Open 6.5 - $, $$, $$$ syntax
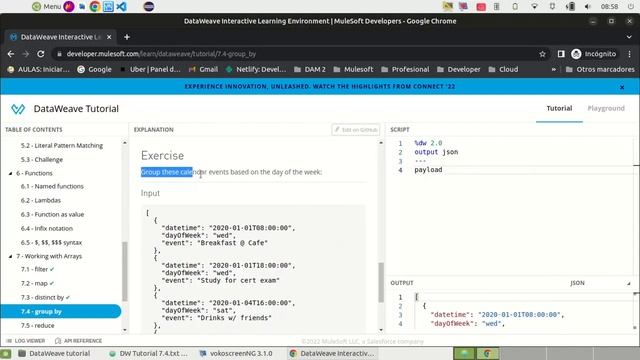This screenshot has width=640, height=360. tap(51, 242)
